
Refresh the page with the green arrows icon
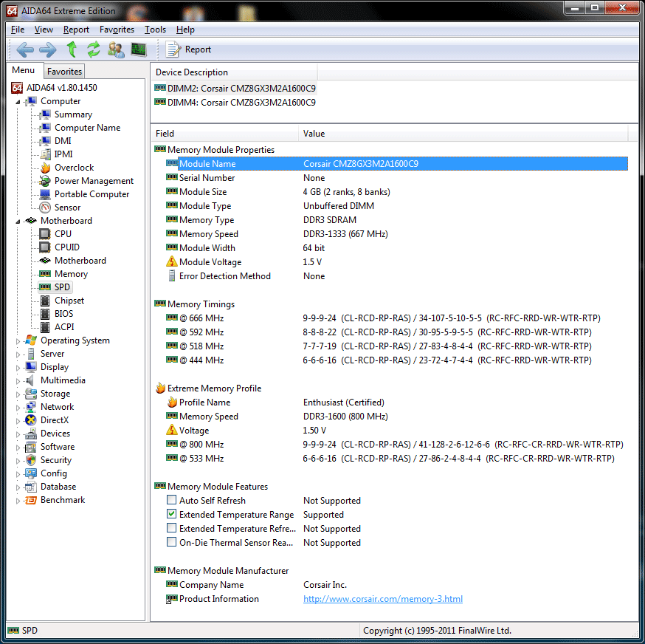click(94, 49)
